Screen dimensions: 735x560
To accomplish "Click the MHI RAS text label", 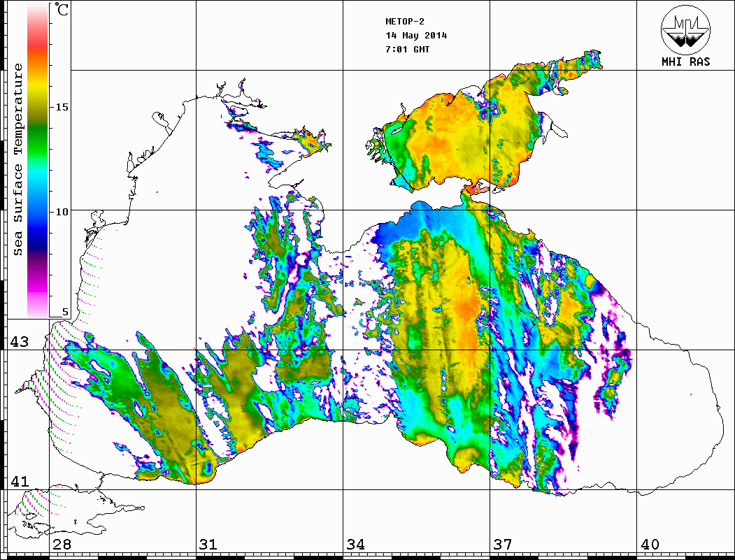I will click(x=685, y=62).
